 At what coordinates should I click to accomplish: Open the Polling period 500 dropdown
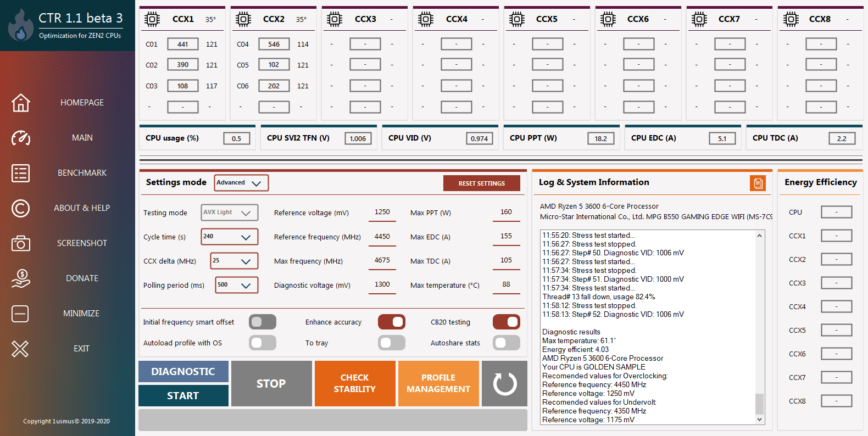(x=236, y=285)
